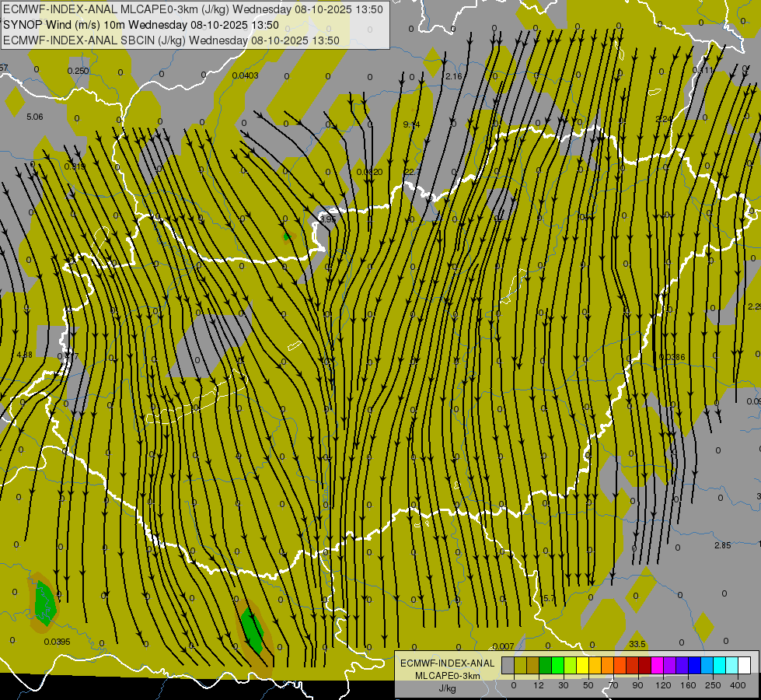Click the legend scale label 160
This screenshot has height=700, width=761.
point(688,685)
